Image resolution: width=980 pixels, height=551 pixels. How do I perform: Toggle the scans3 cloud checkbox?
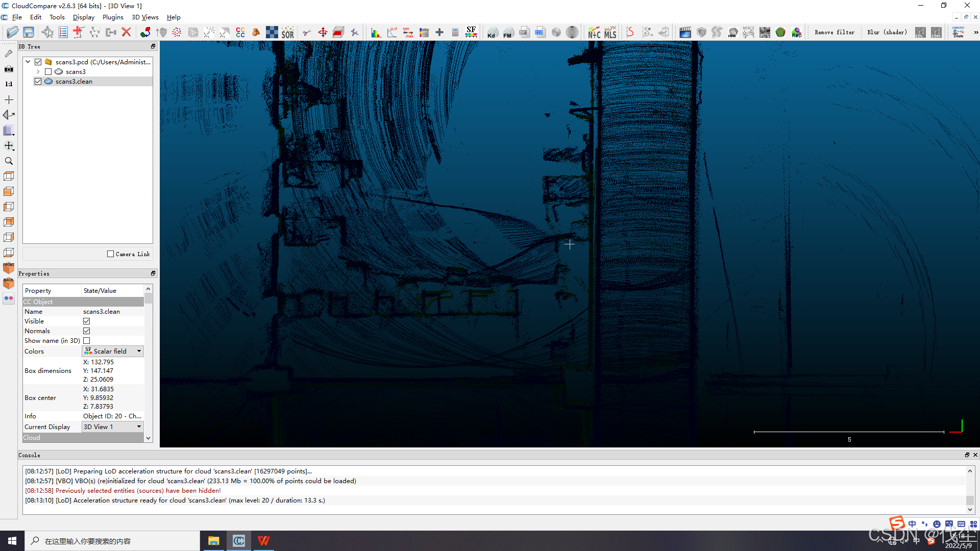(48, 72)
